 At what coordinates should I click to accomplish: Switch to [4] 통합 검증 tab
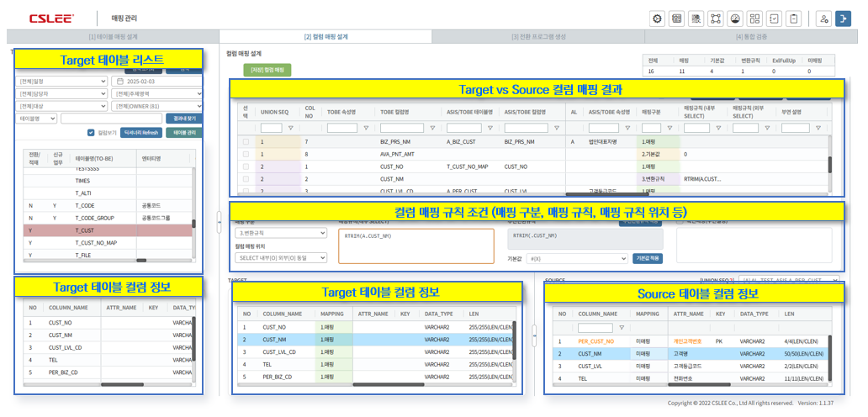coord(751,37)
